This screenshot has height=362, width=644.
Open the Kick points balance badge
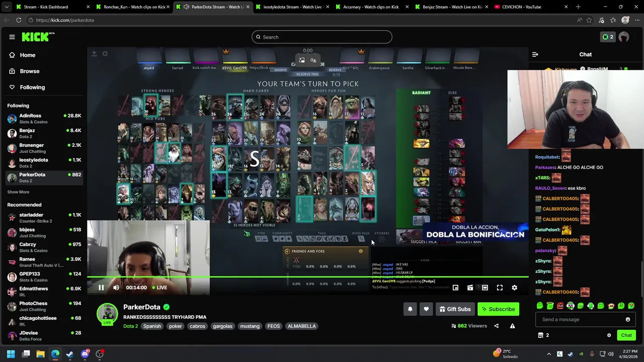pyautogui.click(x=608, y=37)
